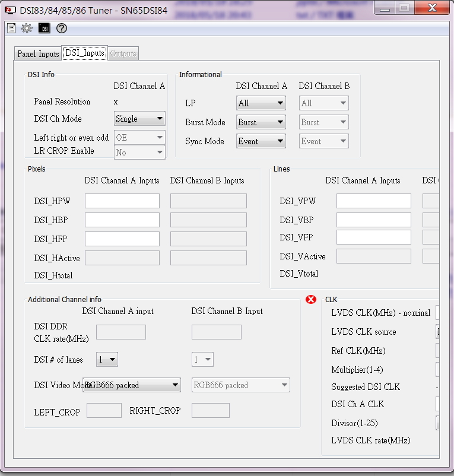This screenshot has width=454, height=476.
Task: Open the LR CROP Enable dropdown
Action: click(139, 152)
